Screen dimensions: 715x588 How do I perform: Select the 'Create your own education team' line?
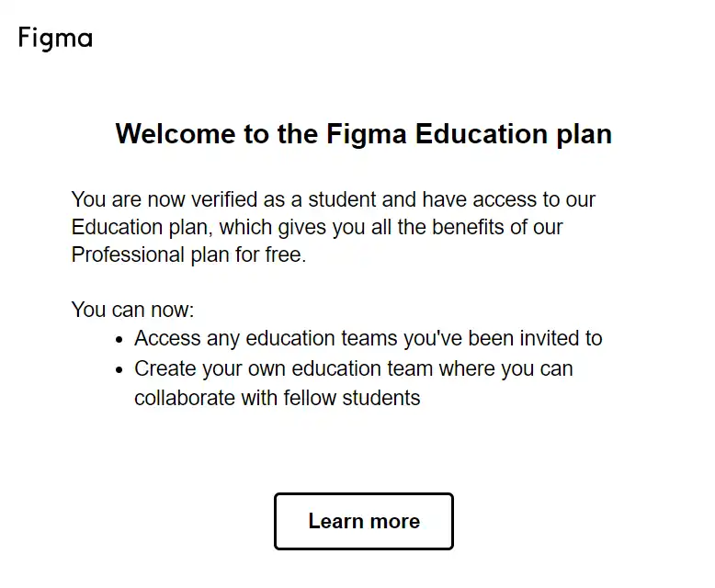coord(354,368)
